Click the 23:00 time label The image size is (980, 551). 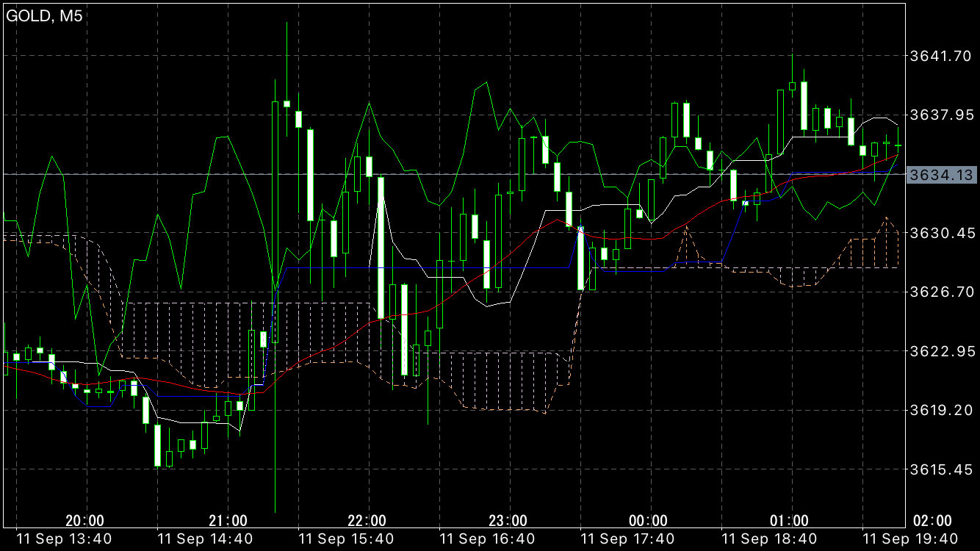coord(508,521)
